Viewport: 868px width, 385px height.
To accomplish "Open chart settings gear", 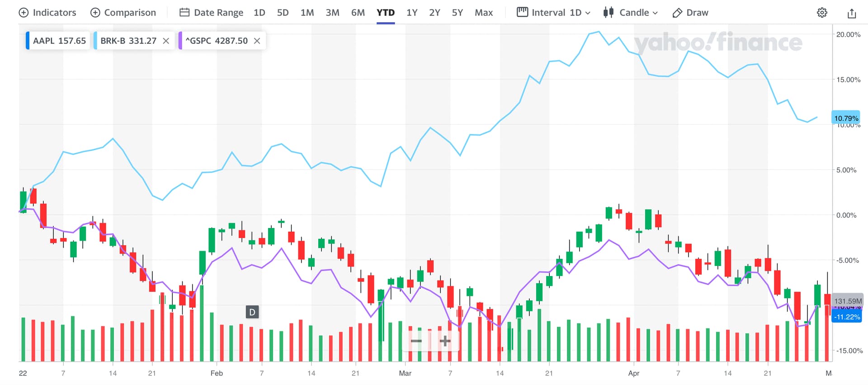I will pyautogui.click(x=822, y=13).
